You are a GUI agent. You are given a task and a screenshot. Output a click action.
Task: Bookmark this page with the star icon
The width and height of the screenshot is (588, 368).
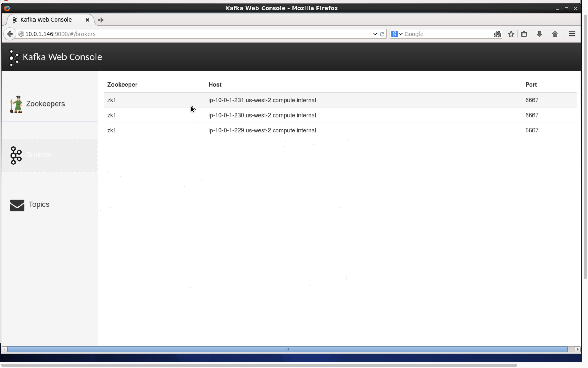(x=511, y=34)
